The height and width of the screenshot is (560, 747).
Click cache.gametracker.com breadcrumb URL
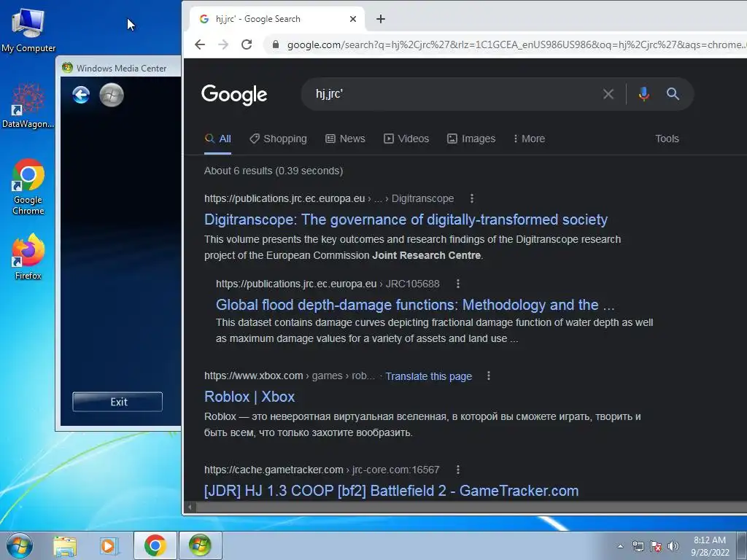[322, 470]
